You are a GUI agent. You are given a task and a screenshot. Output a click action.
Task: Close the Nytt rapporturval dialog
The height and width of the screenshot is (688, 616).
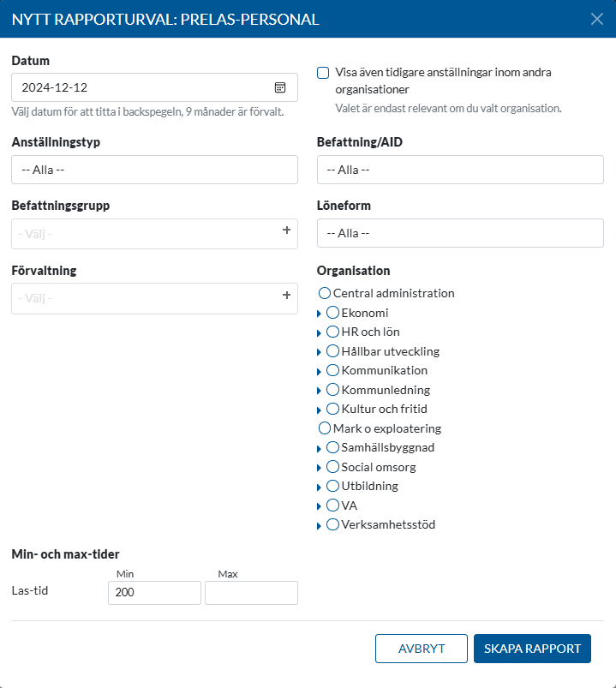[597, 19]
